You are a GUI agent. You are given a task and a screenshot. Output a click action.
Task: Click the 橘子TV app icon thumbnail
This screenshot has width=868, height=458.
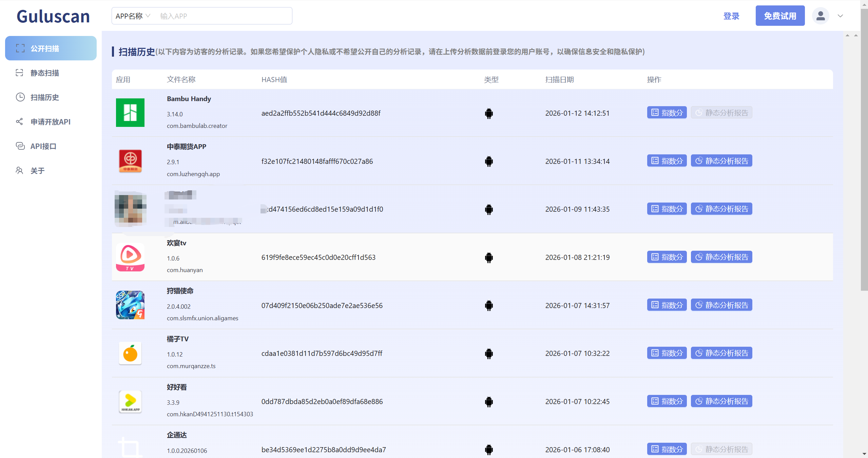[x=130, y=354]
